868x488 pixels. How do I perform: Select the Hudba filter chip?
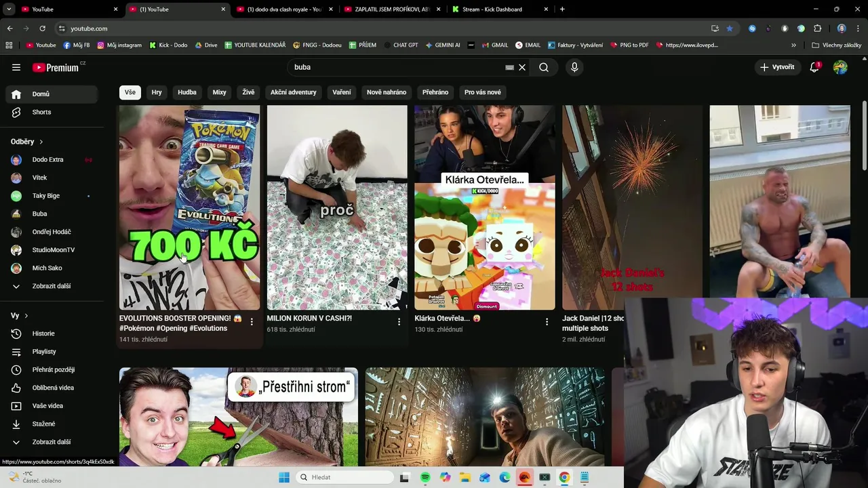(187, 92)
